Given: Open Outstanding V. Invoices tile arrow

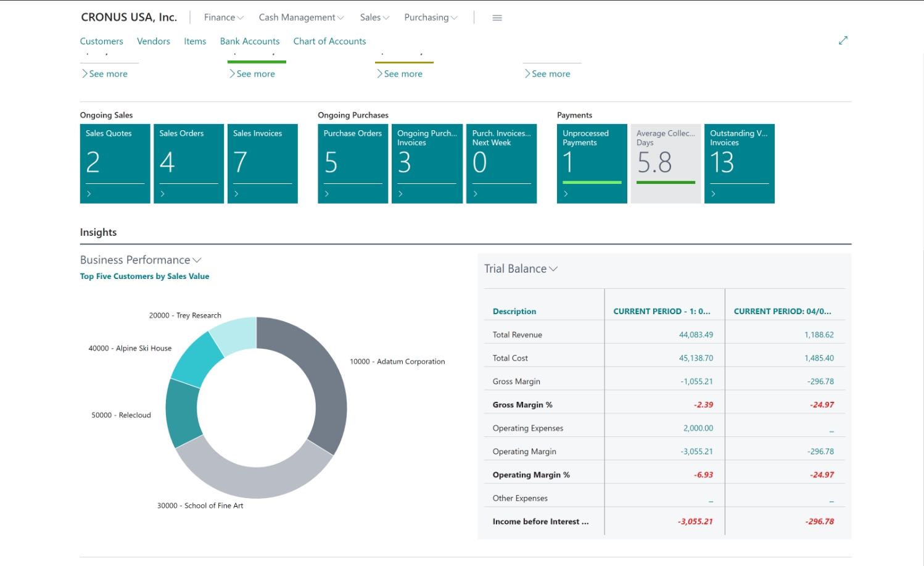Looking at the screenshot, I should click(713, 194).
